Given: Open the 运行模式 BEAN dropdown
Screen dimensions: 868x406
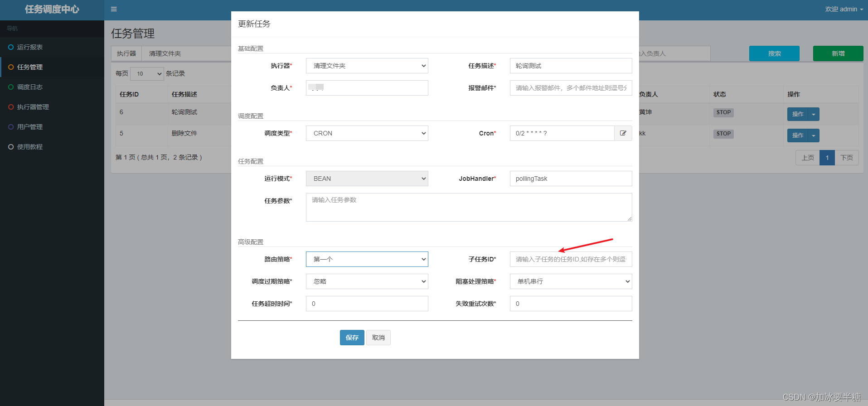Looking at the screenshot, I should point(367,179).
